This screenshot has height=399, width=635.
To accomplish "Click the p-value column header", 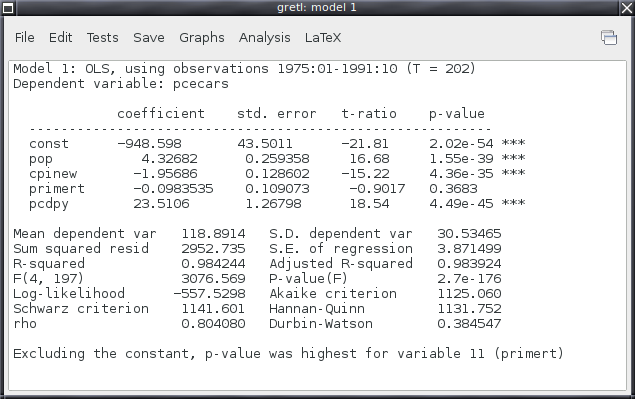I will (x=456, y=114).
